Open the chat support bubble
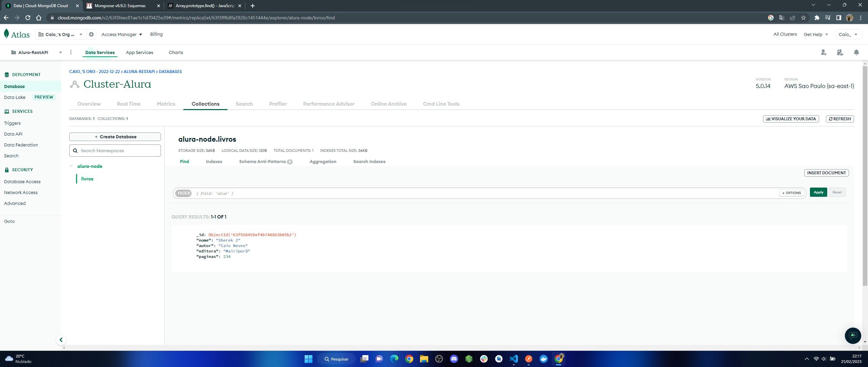Viewport: 868px width, 367px height. point(853,335)
